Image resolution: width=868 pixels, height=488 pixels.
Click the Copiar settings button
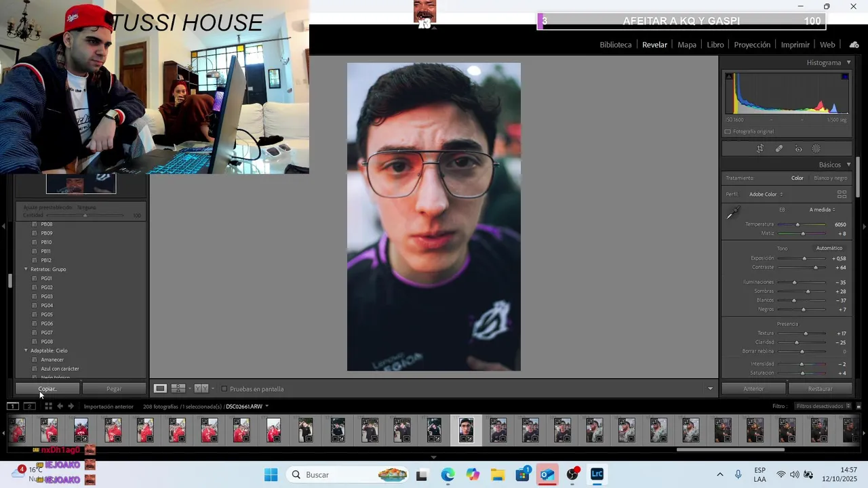(47, 389)
